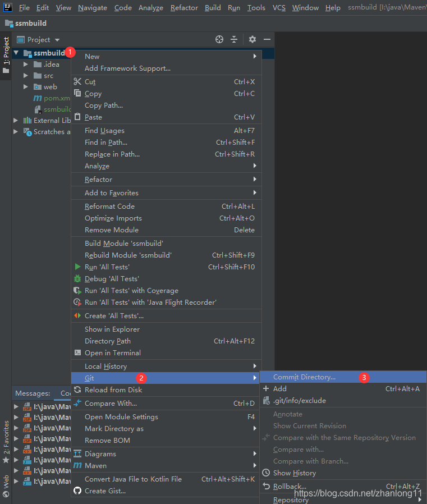
Task: Click the GitHub icon beside Create Gist
Action: click(77, 491)
